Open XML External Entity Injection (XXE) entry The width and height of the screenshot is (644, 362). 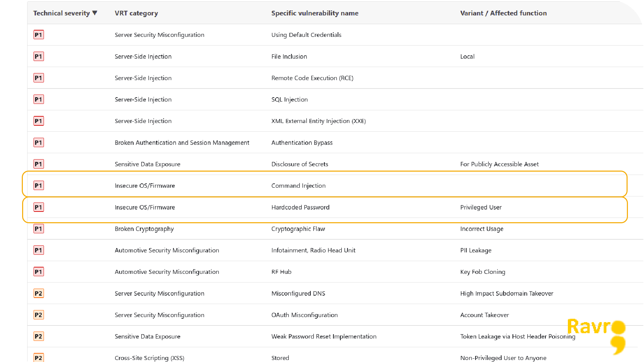click(318, 121)
